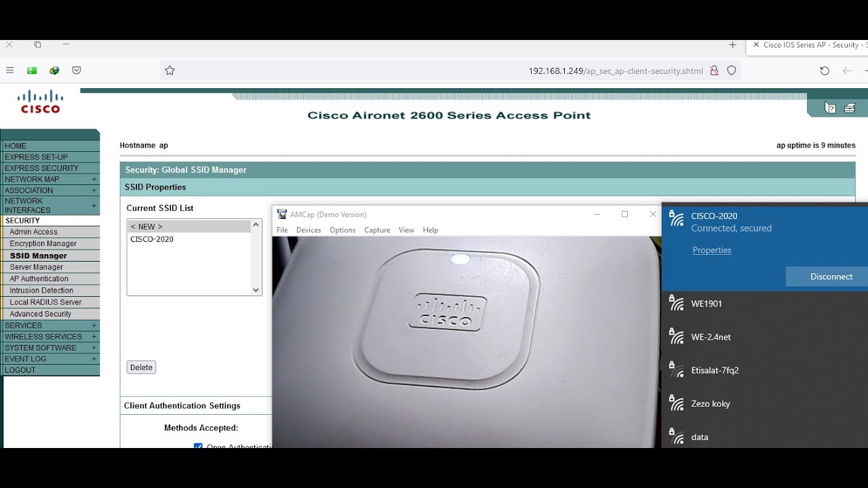Click the Cisco print page icon

pyautogui.click(x=850, y=108)
